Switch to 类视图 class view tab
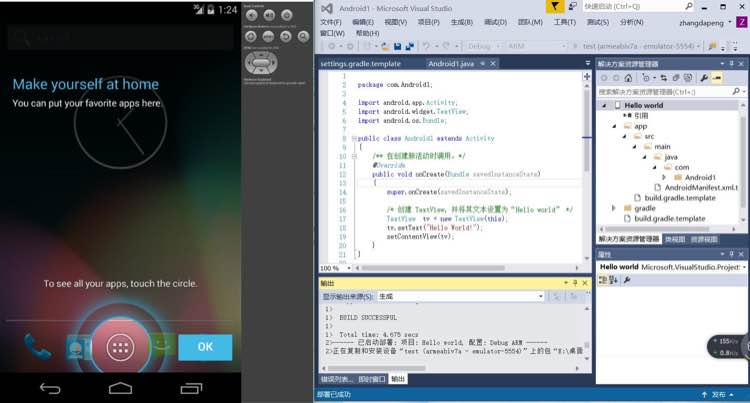750x403 pixels. [675, 239]
